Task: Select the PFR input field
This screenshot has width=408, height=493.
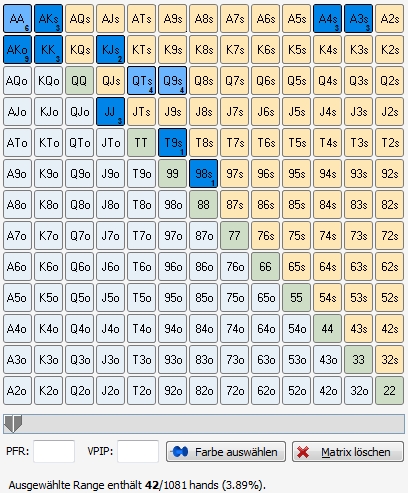Action: (x=54, y=451)
